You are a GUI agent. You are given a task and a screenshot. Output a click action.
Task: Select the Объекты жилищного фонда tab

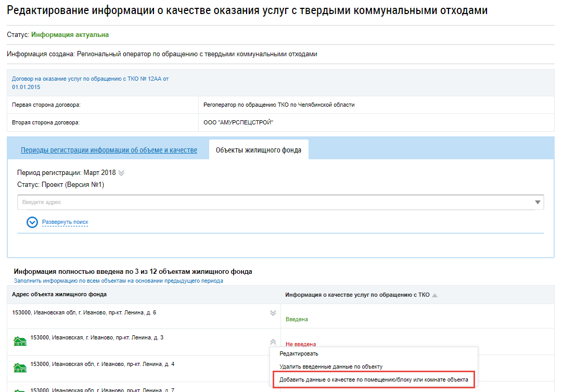point(259,150)
